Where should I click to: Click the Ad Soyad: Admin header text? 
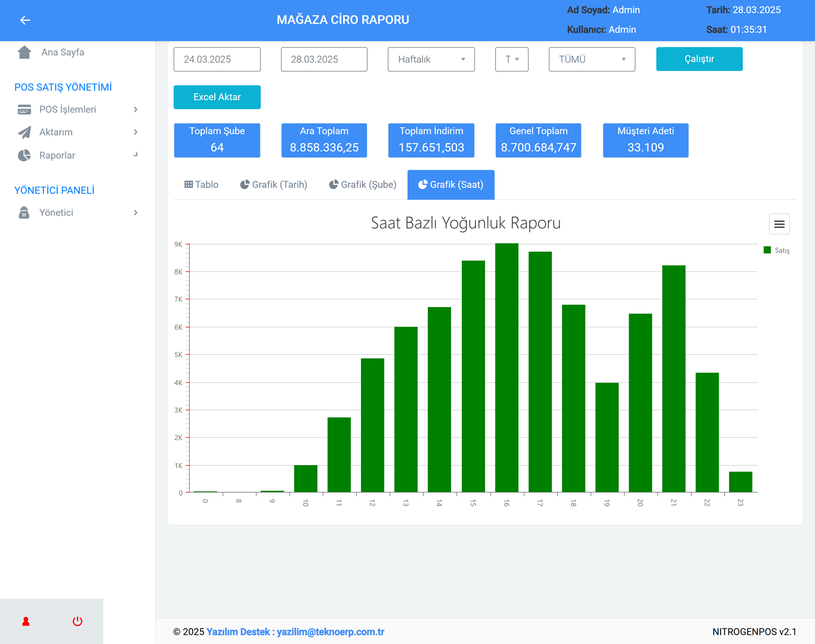tap(603, 10)
